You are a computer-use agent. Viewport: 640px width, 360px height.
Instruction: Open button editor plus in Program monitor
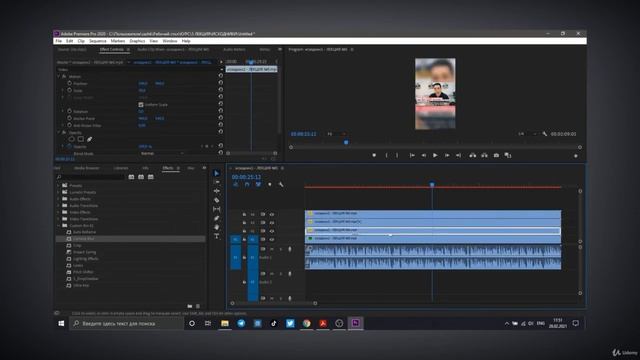[576, 156]
